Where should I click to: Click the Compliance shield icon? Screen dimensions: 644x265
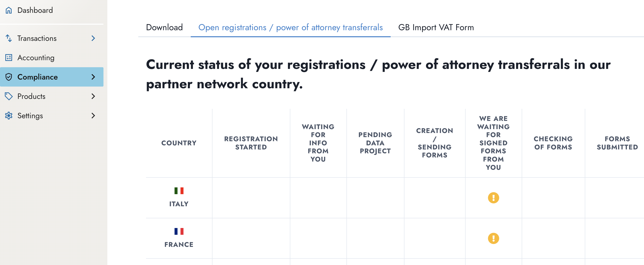(x=9, y=77)
